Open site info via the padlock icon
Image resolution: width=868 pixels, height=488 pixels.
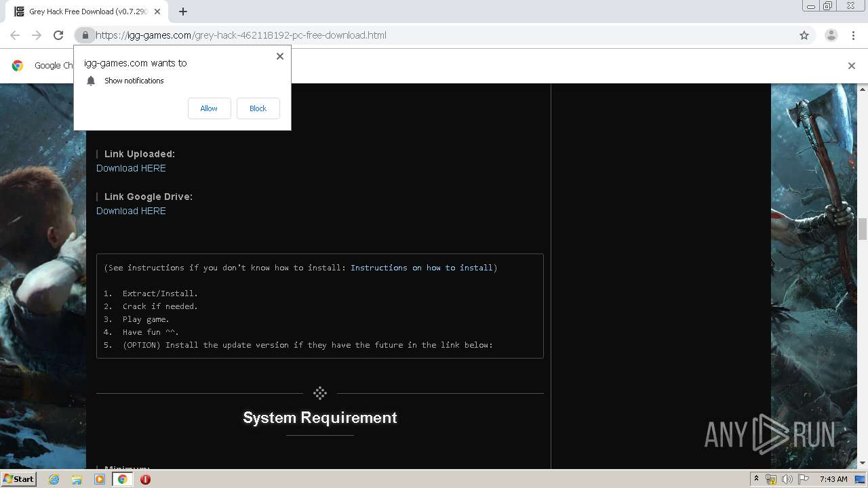(85, 35)
